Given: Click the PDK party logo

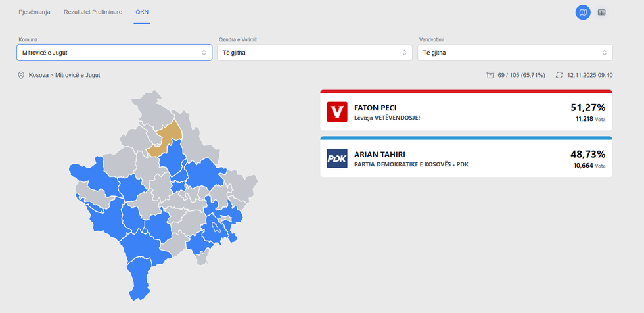Looking at the screenshot, I should pyautogui.click(x=336, y=158).
